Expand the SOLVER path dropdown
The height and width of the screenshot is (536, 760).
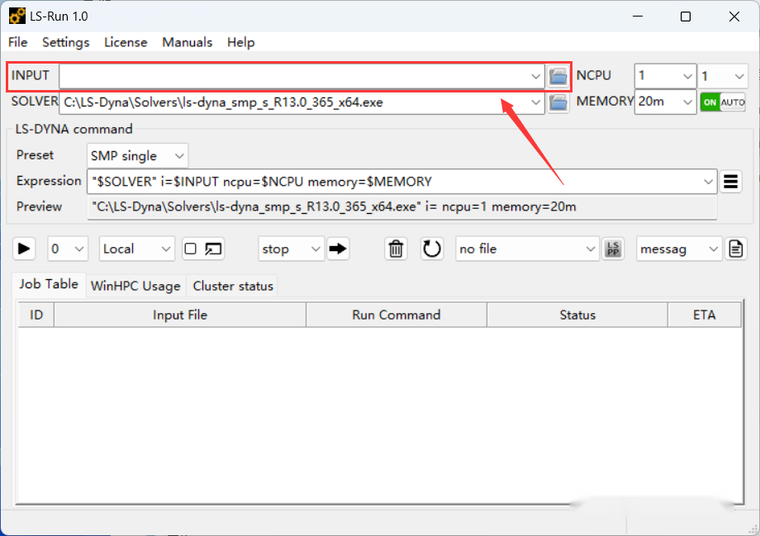click(x=535, y=102)
